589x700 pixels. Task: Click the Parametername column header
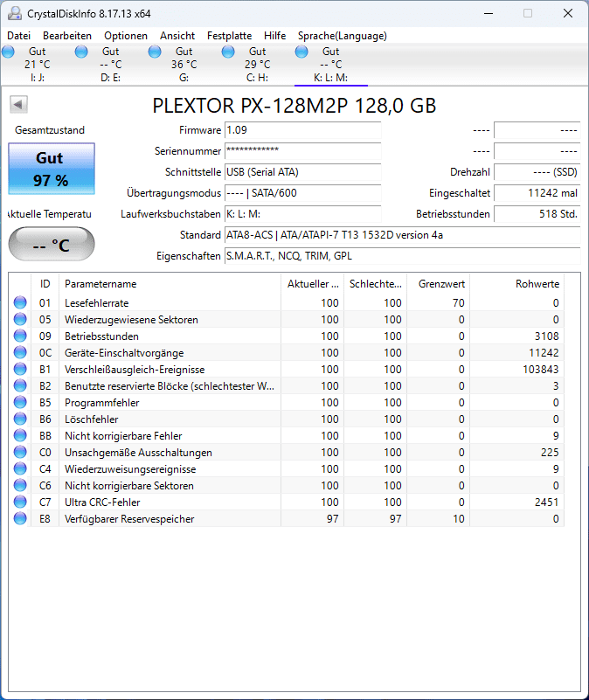click(170, 284)
